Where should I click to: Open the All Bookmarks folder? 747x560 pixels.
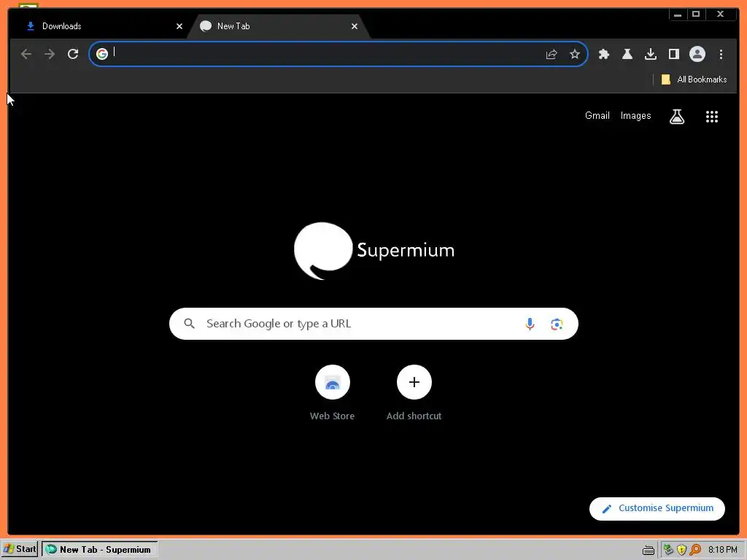694,79
